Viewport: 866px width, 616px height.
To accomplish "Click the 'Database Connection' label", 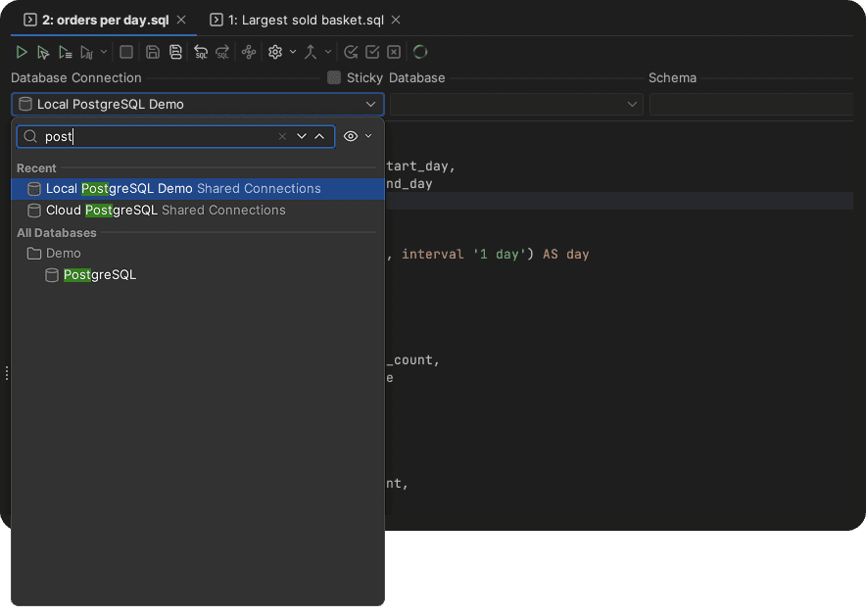I will pos(76,77).
